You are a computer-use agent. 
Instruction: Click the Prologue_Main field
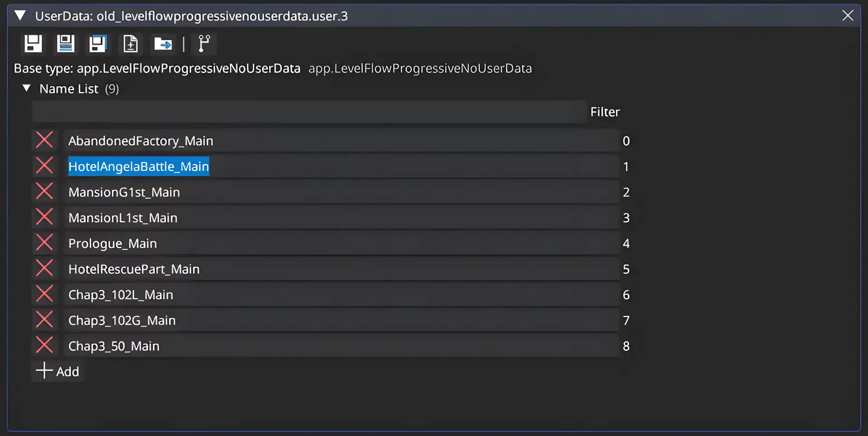[341, 243]
